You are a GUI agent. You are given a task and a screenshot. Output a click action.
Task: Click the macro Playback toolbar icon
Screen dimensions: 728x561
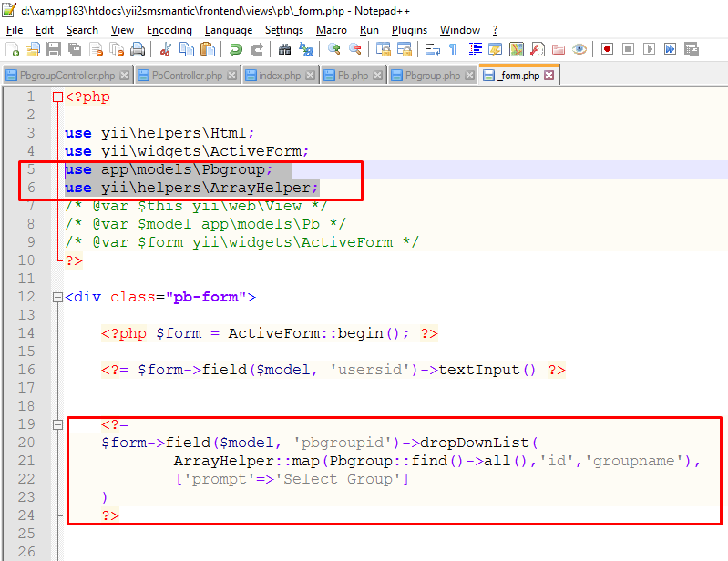(649, 49)
